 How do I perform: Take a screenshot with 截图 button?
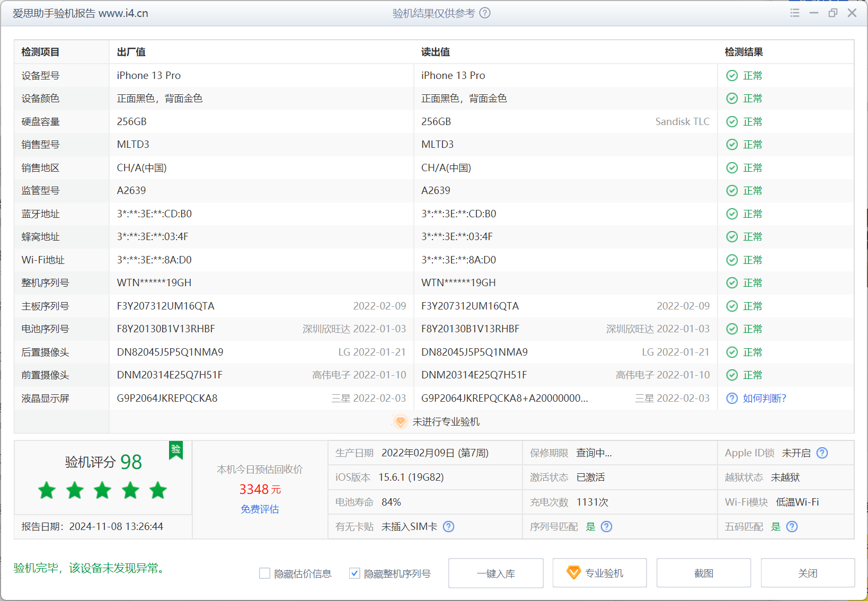coord(704,573)
